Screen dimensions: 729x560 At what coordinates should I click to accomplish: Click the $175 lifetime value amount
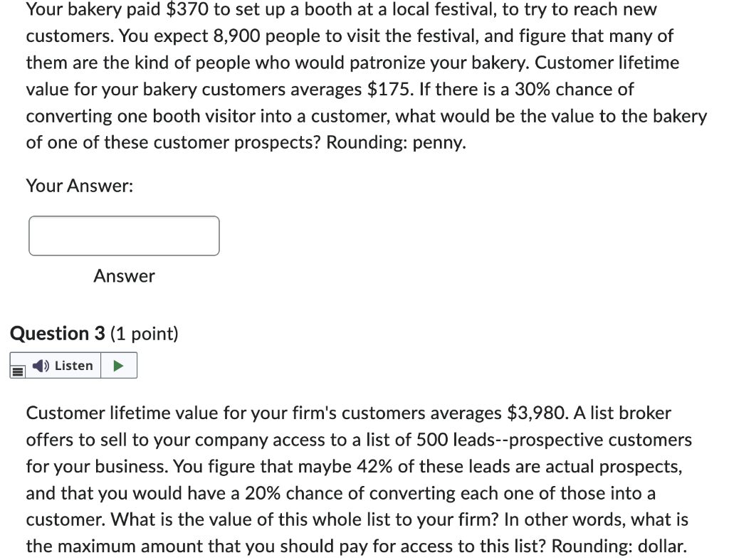tap(391, 90)
